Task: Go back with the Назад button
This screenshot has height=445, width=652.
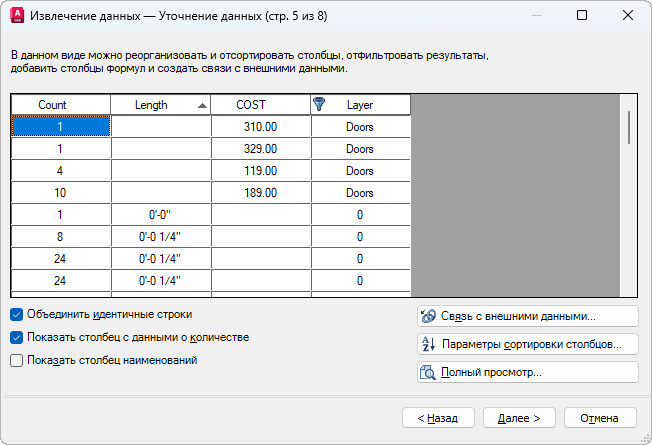Action: (438, 418)
